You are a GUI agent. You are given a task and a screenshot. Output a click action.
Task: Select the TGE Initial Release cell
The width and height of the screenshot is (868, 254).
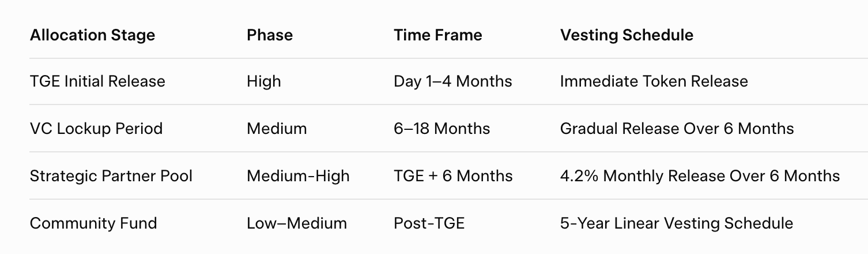pos(97,81)
